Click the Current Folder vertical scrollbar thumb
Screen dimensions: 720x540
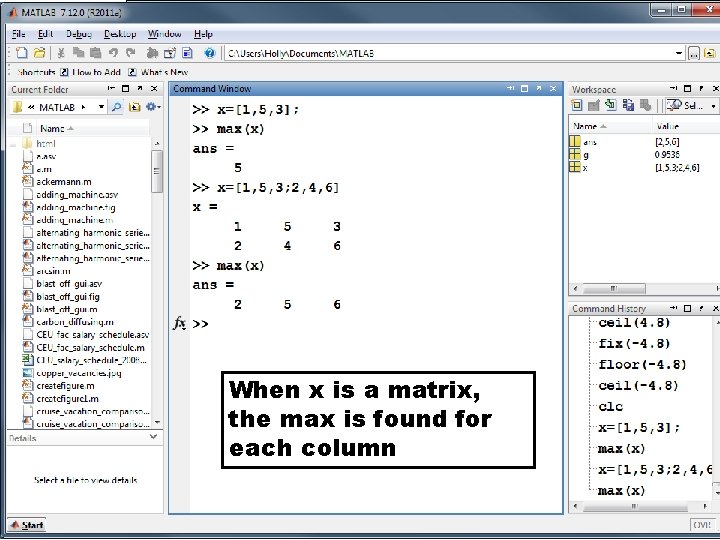coord(157,171)
